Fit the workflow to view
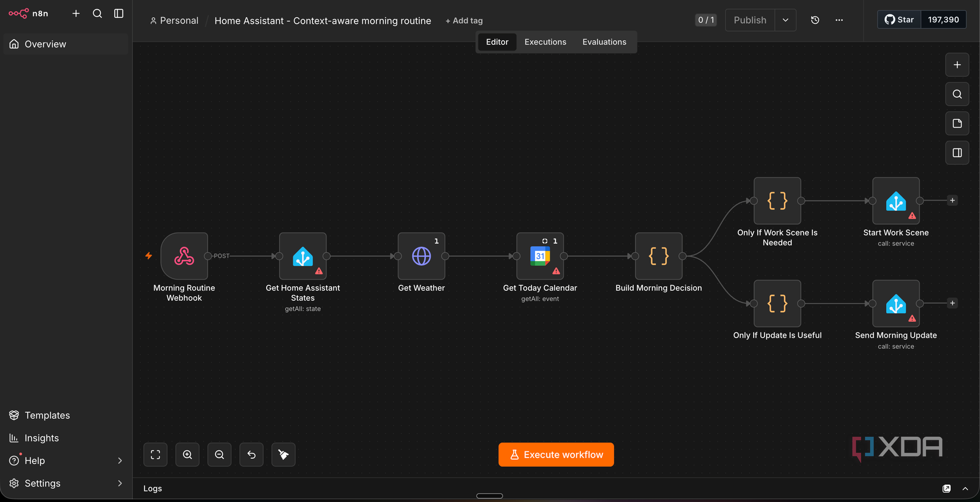 [x=156, y=455]
